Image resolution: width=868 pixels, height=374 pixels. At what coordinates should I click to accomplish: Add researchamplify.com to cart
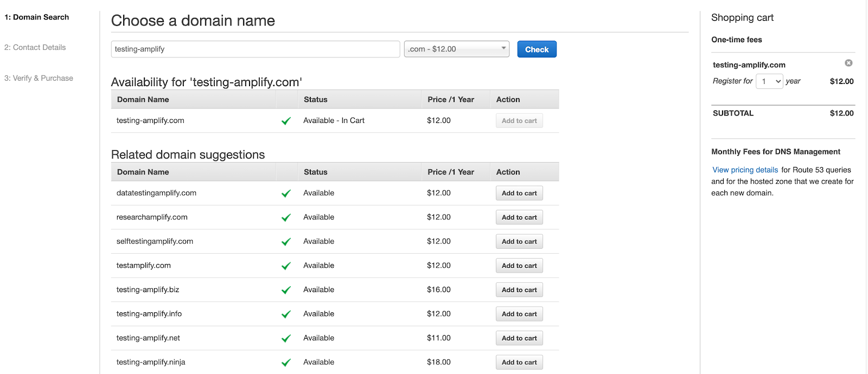(519, 217)
